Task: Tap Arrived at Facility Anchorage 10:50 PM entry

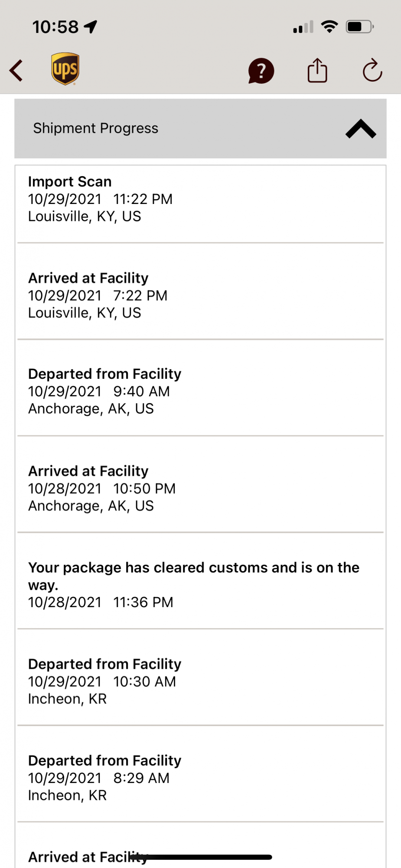Action: point(200,488)
